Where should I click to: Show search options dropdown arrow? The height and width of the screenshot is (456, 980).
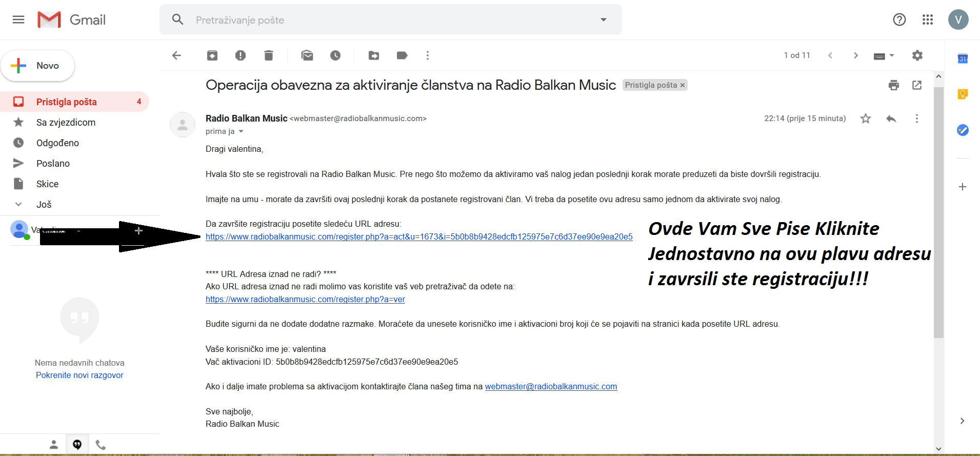(604, 19)
